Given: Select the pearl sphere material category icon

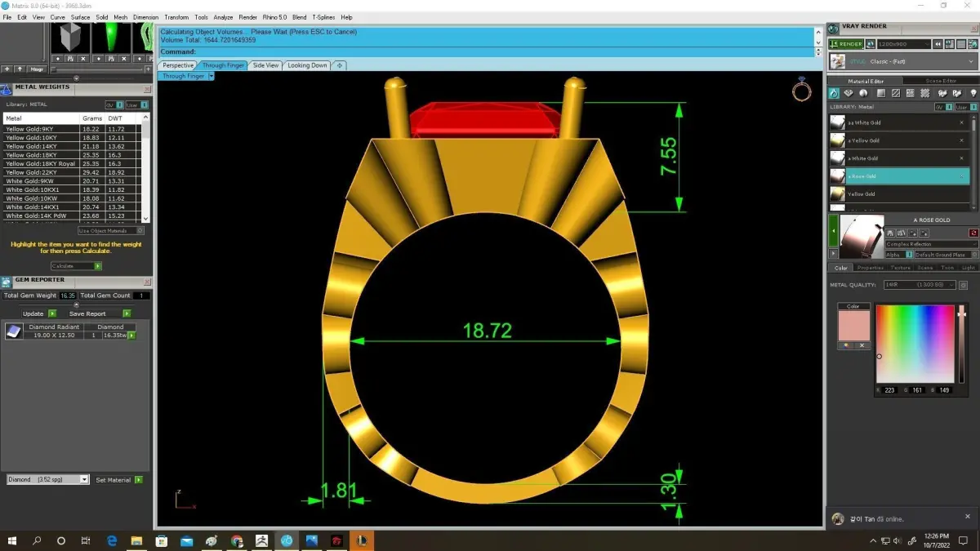Looking at the screenshot, I should coord(864,94).
